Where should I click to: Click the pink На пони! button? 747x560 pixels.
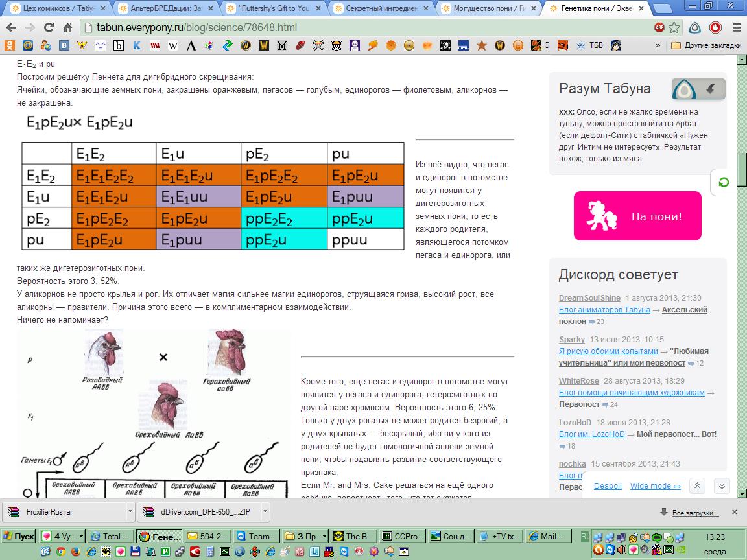click(637, 216)
